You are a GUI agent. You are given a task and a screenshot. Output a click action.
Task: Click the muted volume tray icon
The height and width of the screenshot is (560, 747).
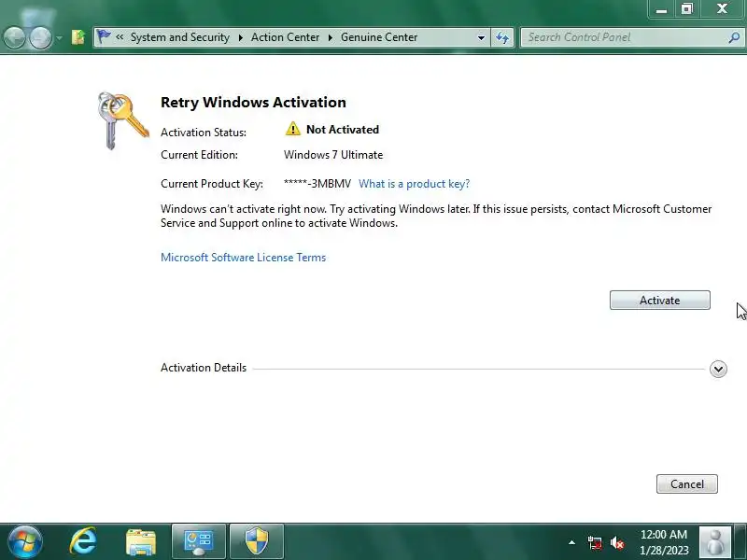point(617,543)
